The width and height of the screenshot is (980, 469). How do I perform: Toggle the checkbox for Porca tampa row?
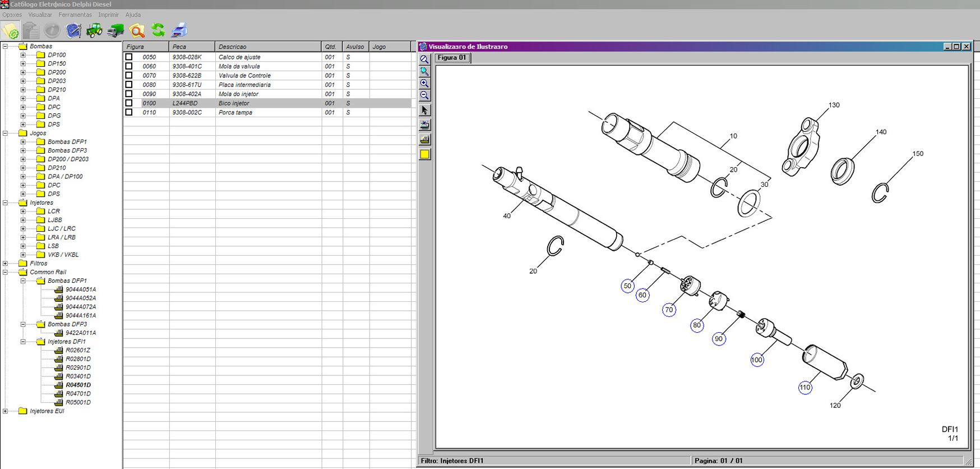tap(129, 112)
